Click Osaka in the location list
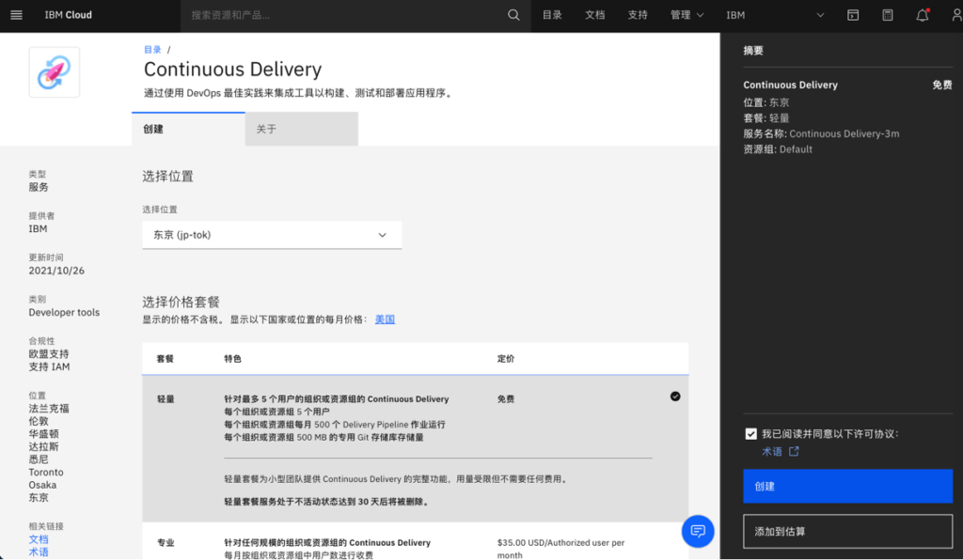Image resolution: width=963 pixels, height=560 pixels. pos(42,485)
